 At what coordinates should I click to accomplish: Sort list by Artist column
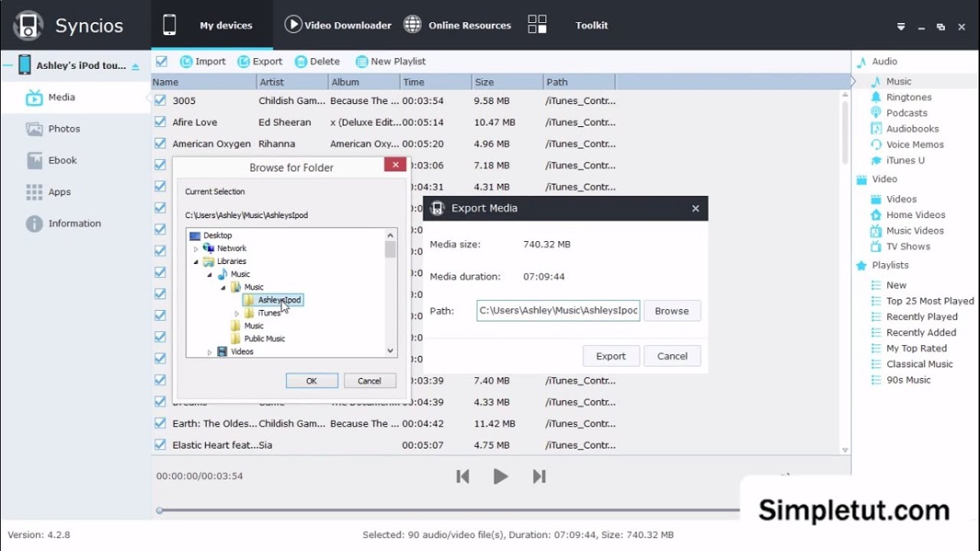(292, 82)
